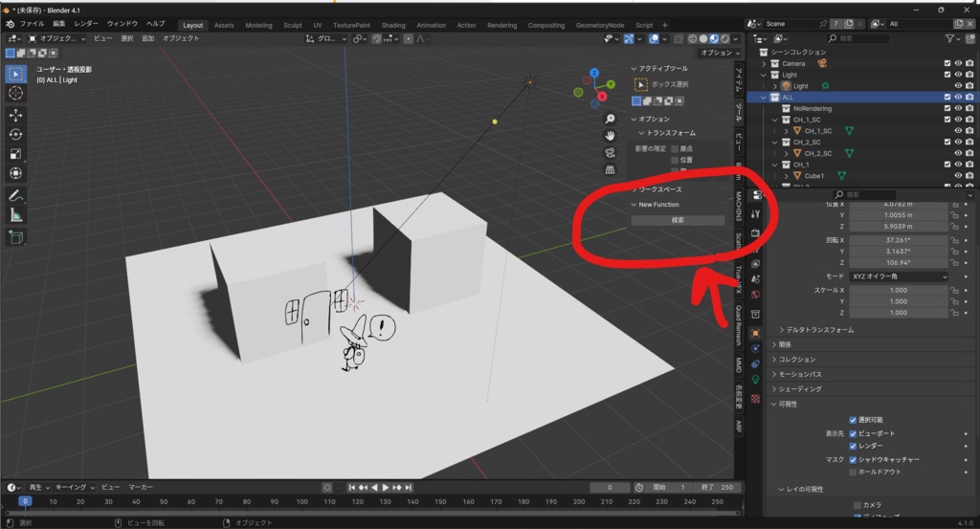Jump to the end frame button

[408, 487]
